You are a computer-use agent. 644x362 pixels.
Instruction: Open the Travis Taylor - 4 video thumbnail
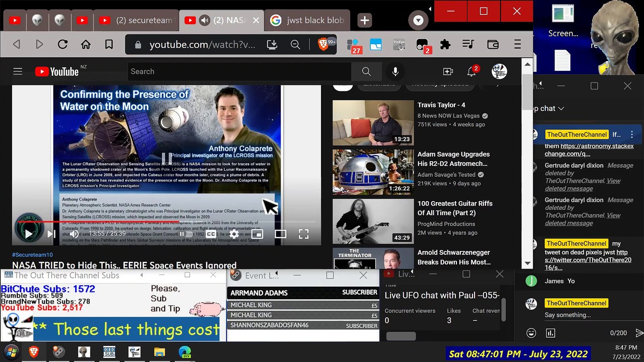[x=373, y=123]
